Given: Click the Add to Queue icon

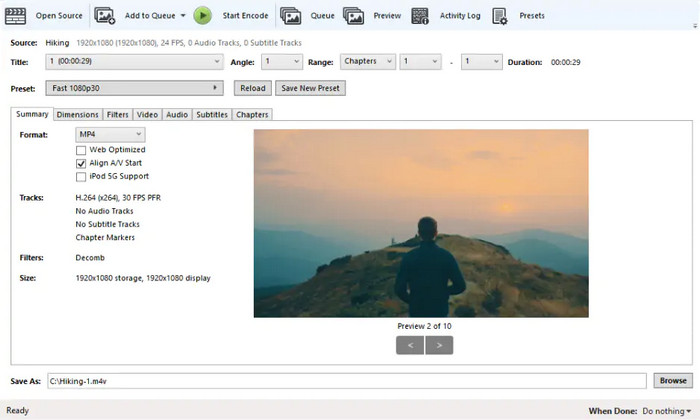Looking at the screenshot, I should click(105, 15).
